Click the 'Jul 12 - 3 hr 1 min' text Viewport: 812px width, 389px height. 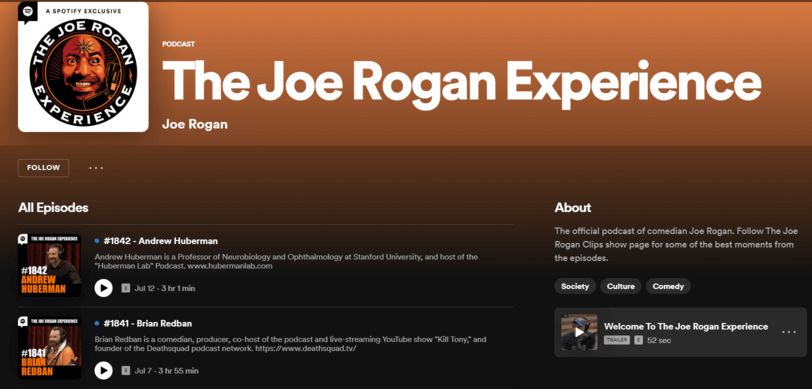pyautogui.click(x=165, y=289)
